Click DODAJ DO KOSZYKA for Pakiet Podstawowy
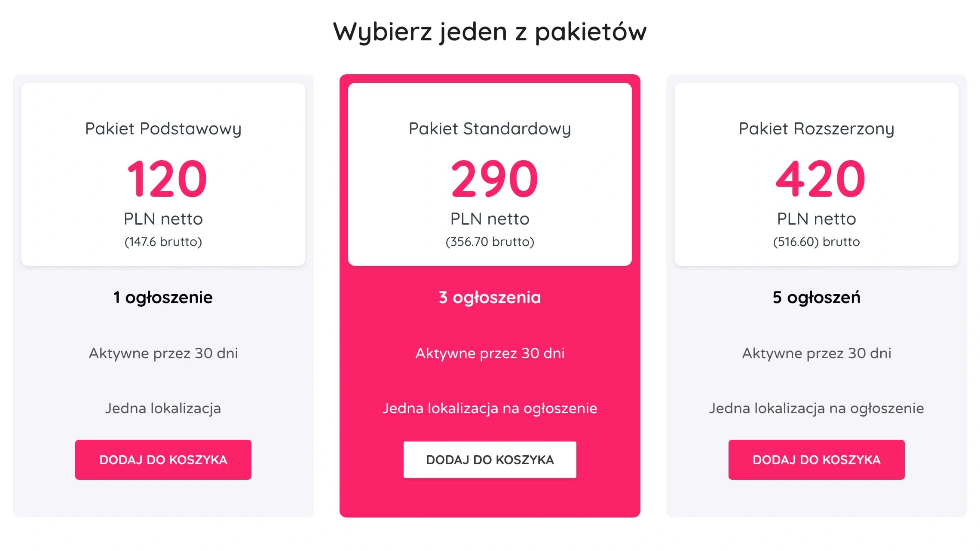The image size is (980, 551). [x=163, y=459]
